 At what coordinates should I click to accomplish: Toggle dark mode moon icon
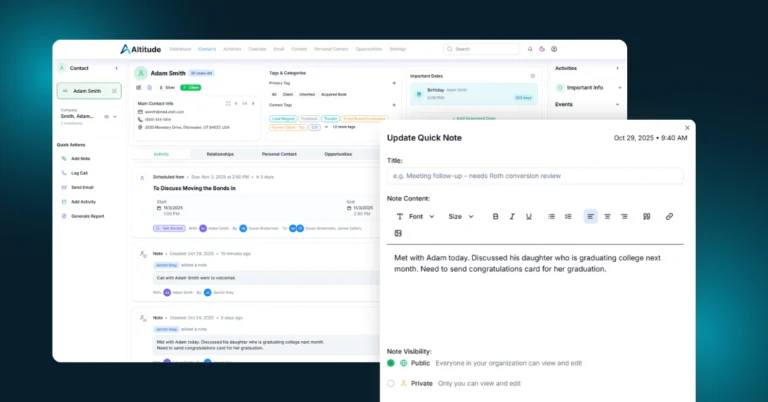click(542, 49)
